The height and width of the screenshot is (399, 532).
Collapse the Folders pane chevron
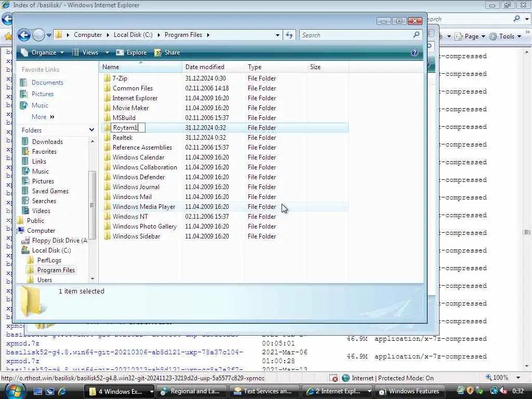(x=91, y=130)
